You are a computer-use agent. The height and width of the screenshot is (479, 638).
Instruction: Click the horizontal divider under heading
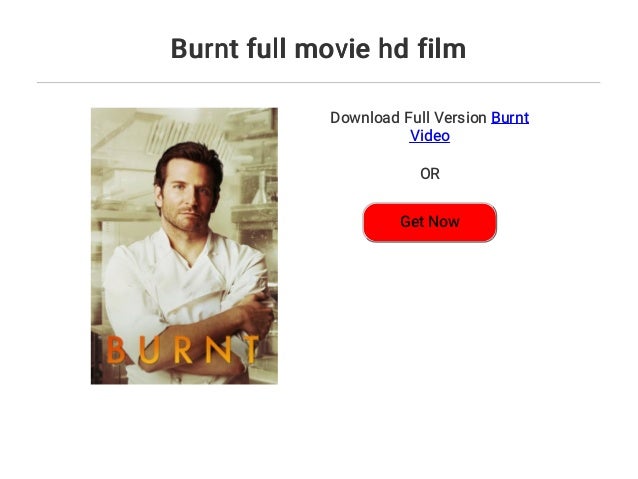(x=318, y=83)
